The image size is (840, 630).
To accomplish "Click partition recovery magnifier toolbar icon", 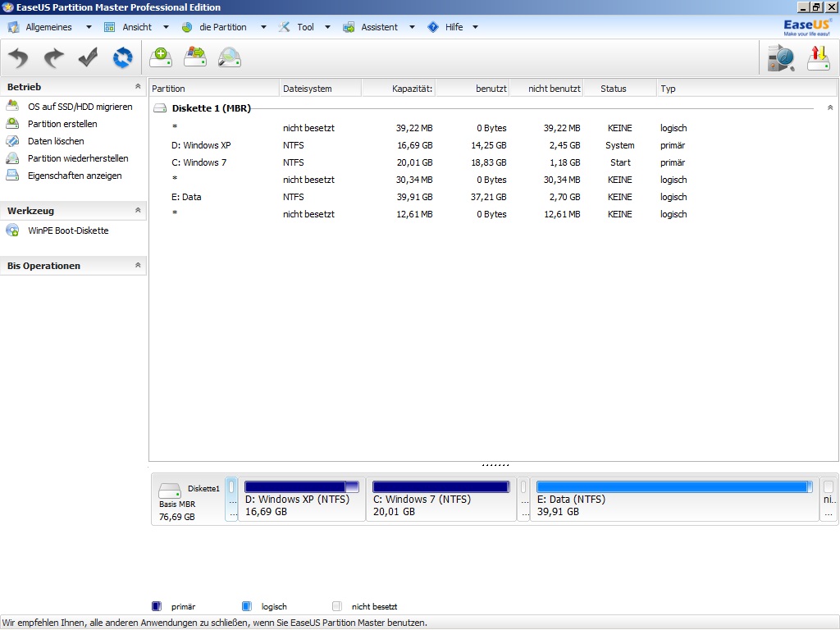I will tap(230, 57).
